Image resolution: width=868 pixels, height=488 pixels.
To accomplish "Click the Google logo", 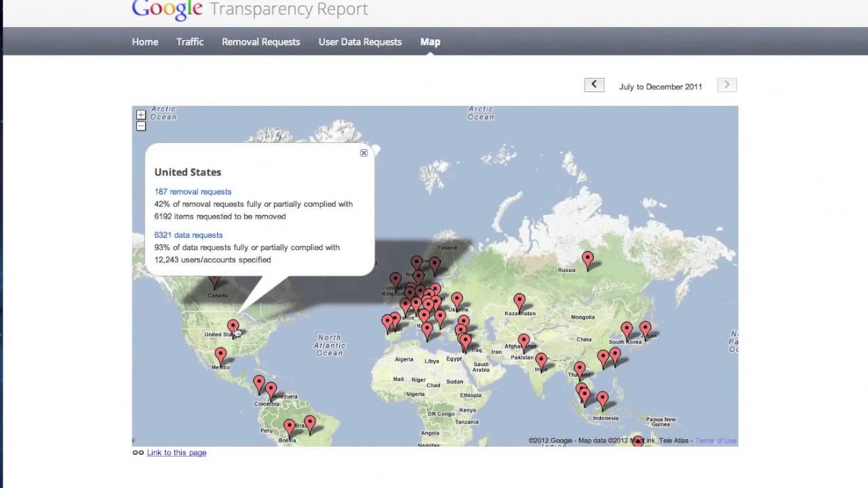I will (167, 9).
